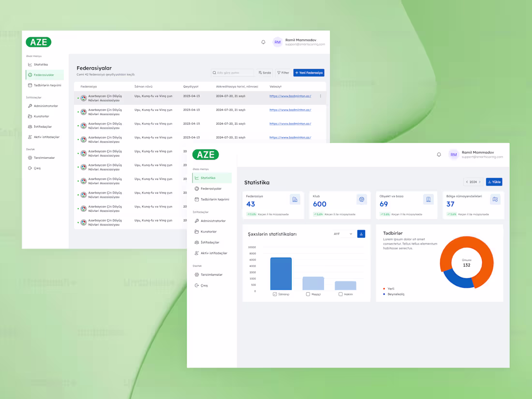Click the Administratorlar sidebar icon
Viewport: 532px width, 399px height.
point(196,221)
